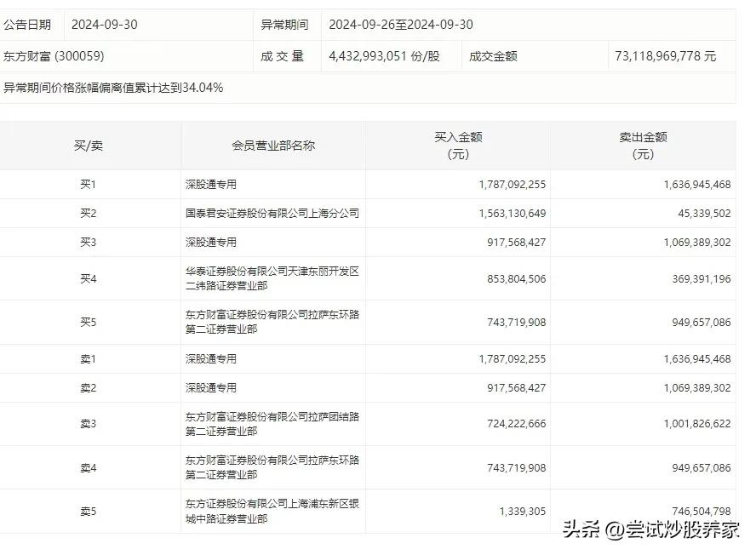This screenshot has height=555, width=756.
Task: Click 深股通专用 in the 买1 row
Action: 211,184
